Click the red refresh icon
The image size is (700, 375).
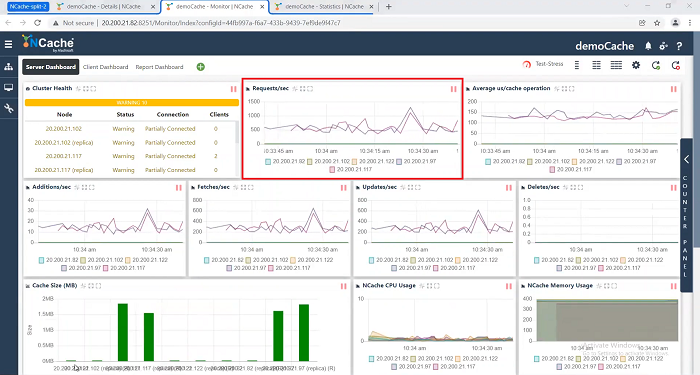pos(676,66)
